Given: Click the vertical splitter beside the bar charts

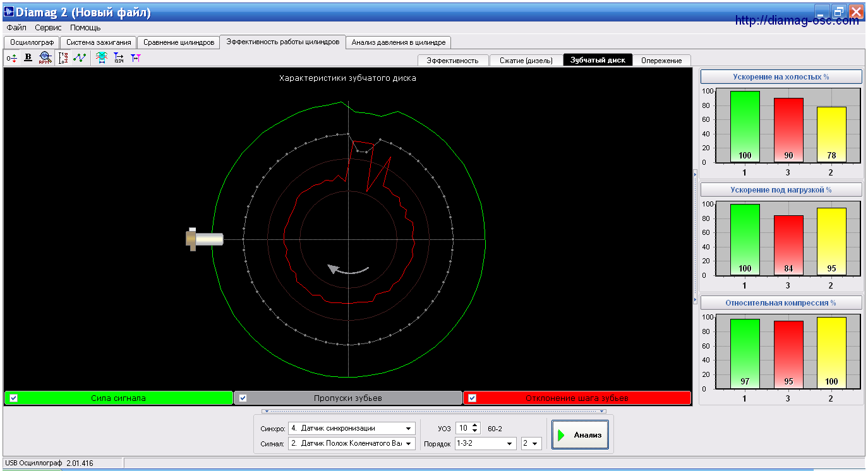Looking at the screenshot, I should tap(695, 237).
